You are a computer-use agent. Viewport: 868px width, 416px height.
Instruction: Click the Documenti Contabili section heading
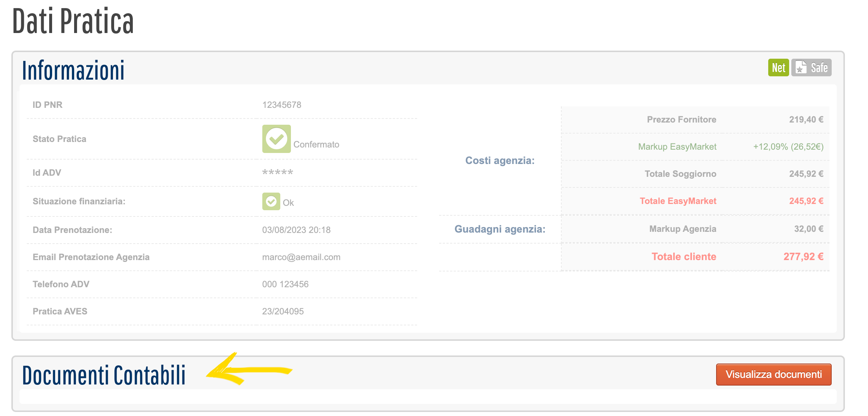(x=104, y=375)
